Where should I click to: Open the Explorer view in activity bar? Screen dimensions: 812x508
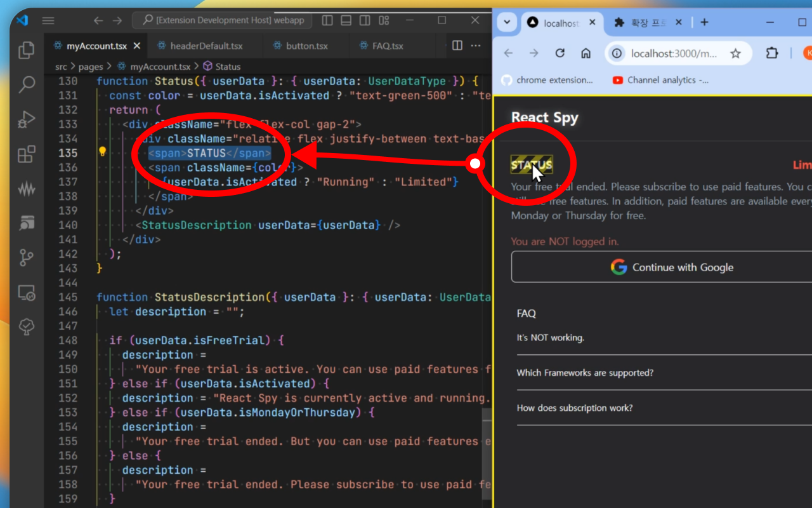(27, 50)
